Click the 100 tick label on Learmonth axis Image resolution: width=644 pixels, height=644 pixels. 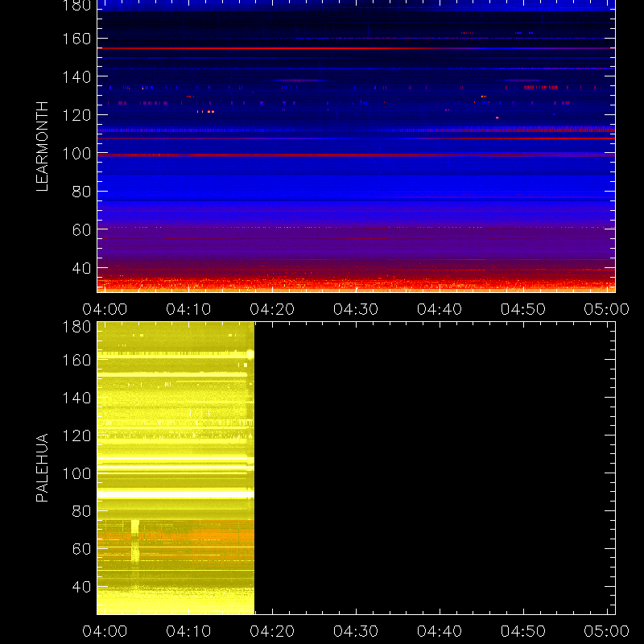(x=76, y=153)
